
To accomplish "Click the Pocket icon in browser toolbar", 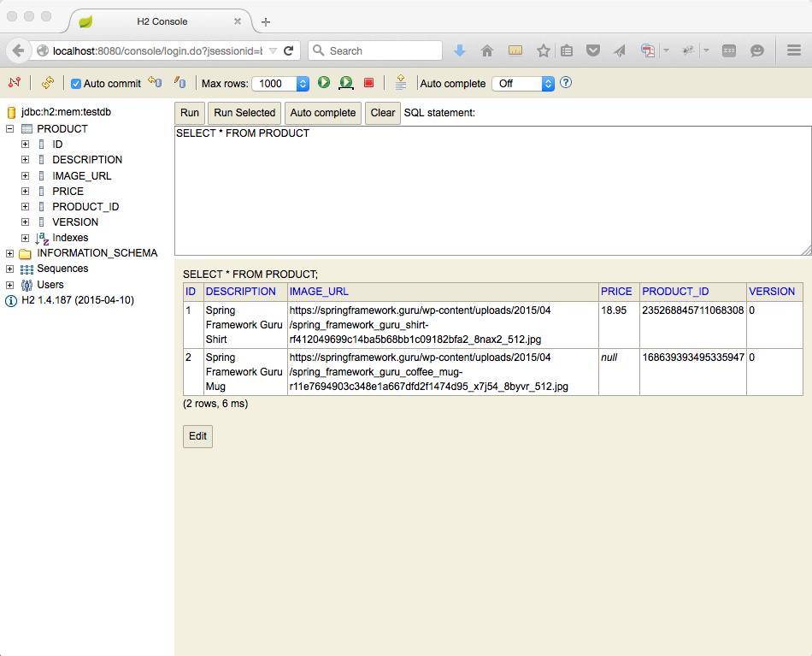I will pyautogui.click(x=593, y=50).
